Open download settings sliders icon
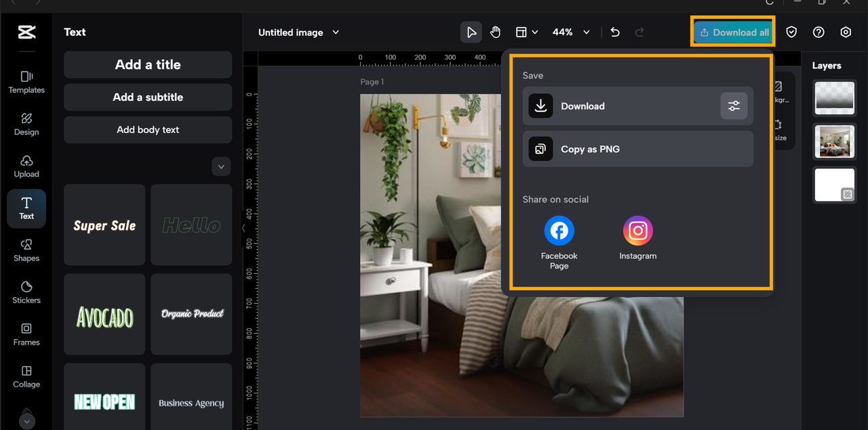This screenshot has width=868, height=430. [x=734, y=106]
